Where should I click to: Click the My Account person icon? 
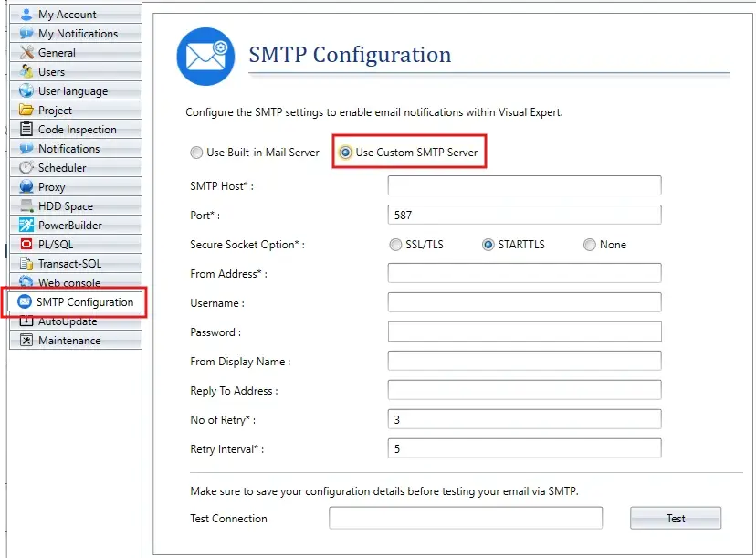pyautogui.click(x=26, y=15)
